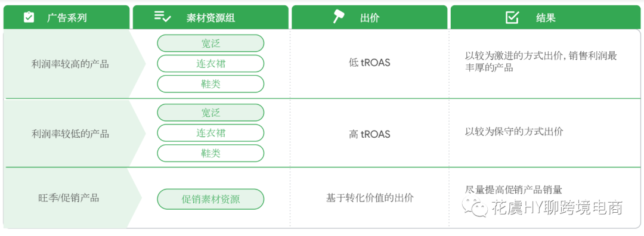
Task: Click the checkbox icon beside 结果
Action: tap(512, 17)
